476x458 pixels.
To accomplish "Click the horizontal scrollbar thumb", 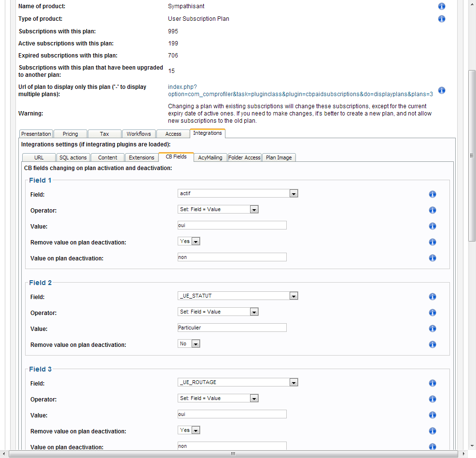I will click(x=233, y=454).
